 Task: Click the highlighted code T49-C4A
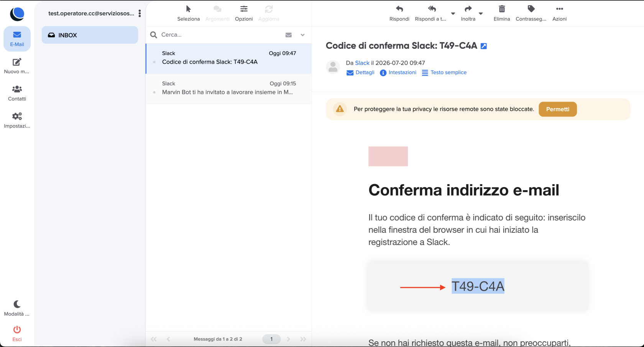click(x=478, y=286)
